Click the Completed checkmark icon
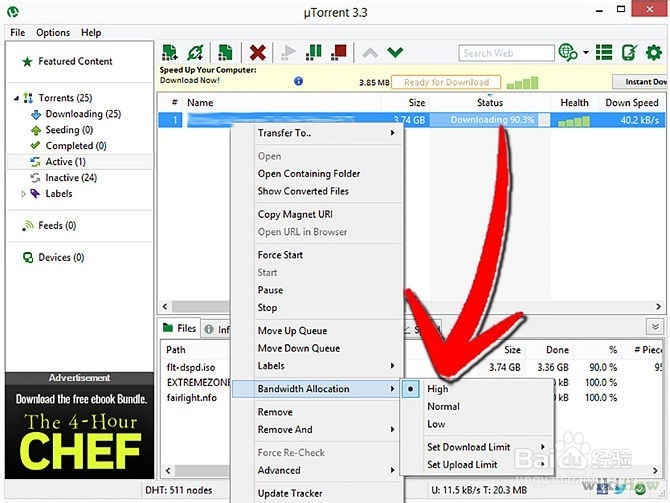 [35, 145]
